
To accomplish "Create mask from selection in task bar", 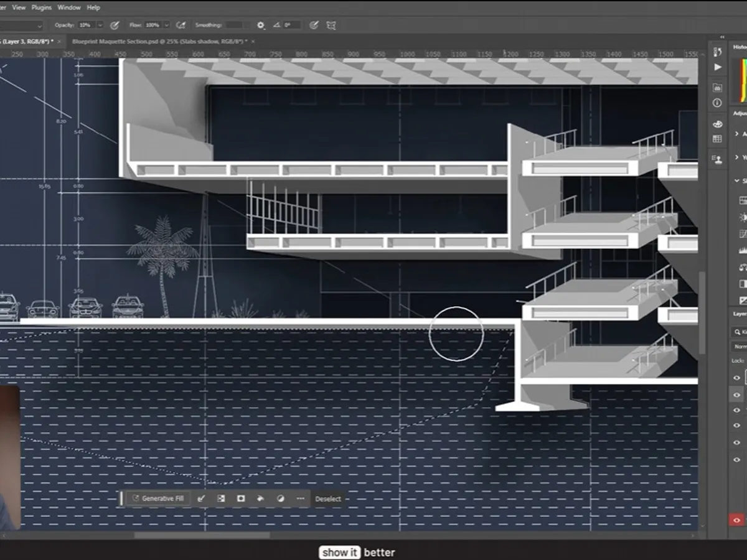I will tap(241, 498).
